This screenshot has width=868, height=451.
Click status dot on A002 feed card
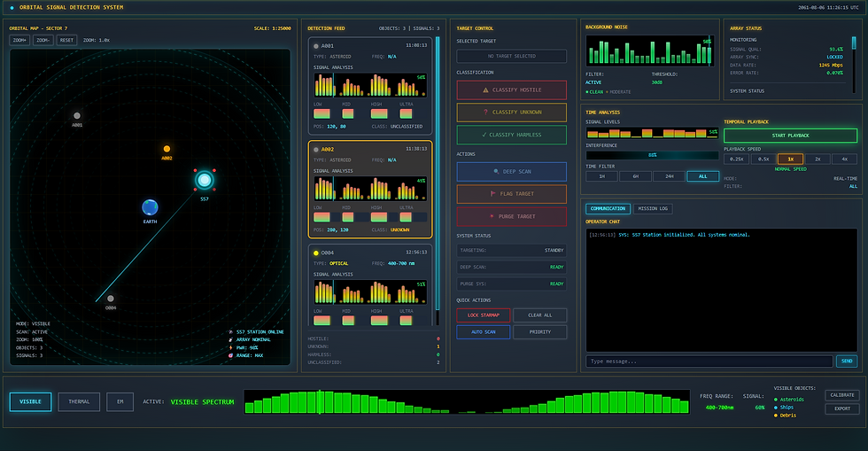tap(316, 150)
